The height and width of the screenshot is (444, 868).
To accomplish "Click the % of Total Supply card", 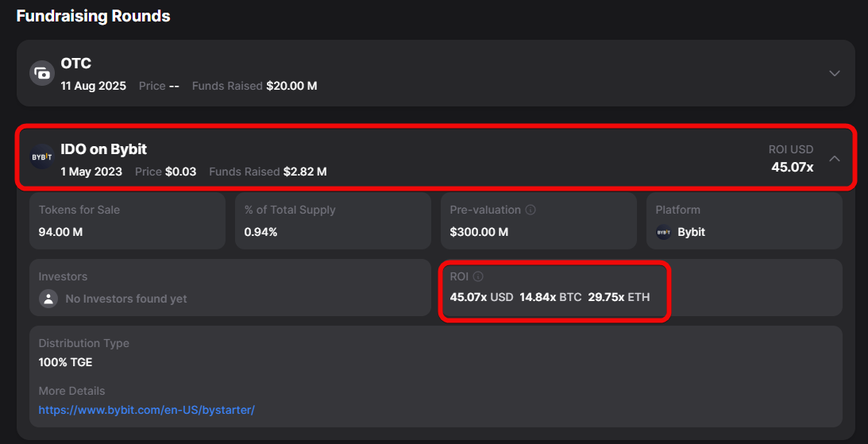I will (x=333, y=222).
